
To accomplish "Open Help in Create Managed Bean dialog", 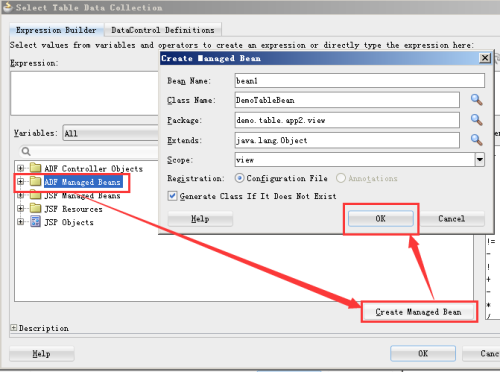I will pyautogui.click(x=200, y=219).
